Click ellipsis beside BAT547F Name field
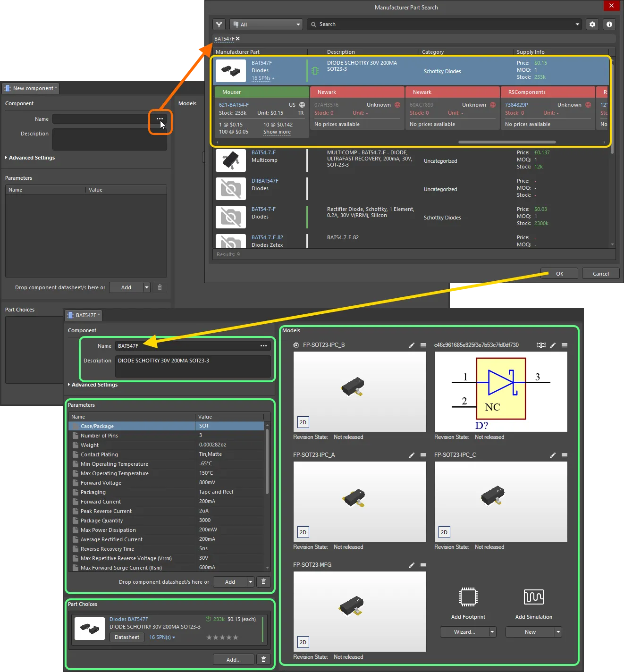Image resolution: width=624 pixels, height=672 pixels. [263, 346]
